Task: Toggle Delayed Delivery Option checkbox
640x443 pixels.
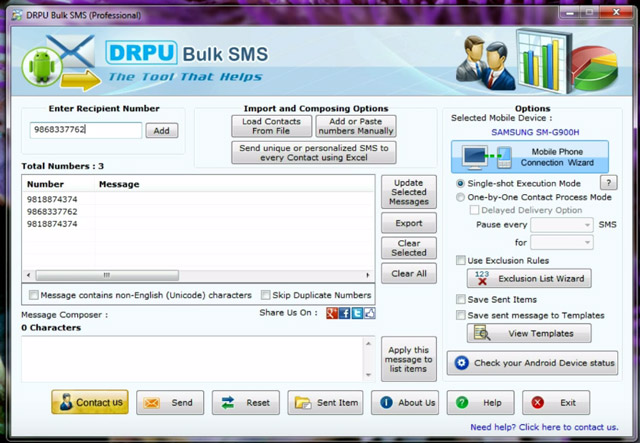Action: pos(474,210)
